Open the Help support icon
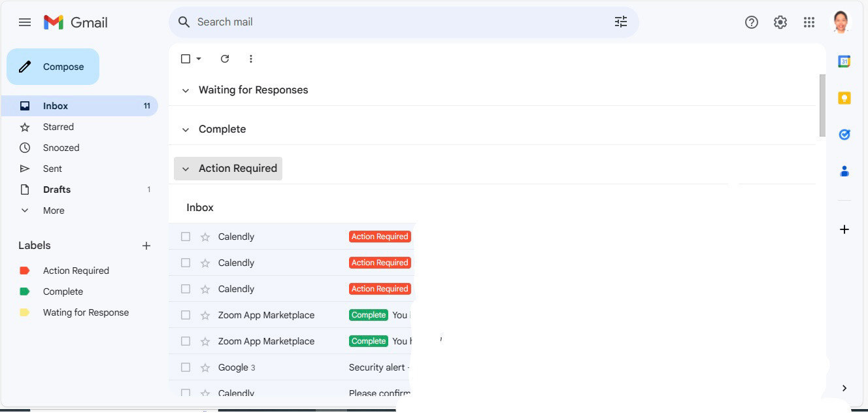The height and width of the screenshot is (413, 868). click(752, 22)
